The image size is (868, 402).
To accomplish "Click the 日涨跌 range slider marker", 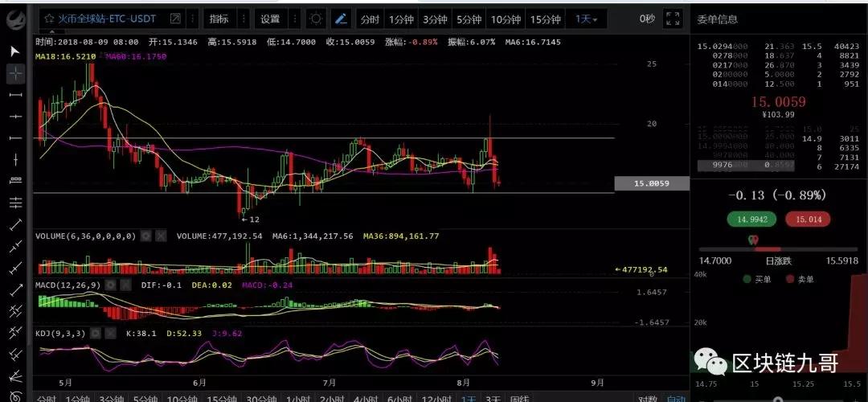I will point(752,240).
